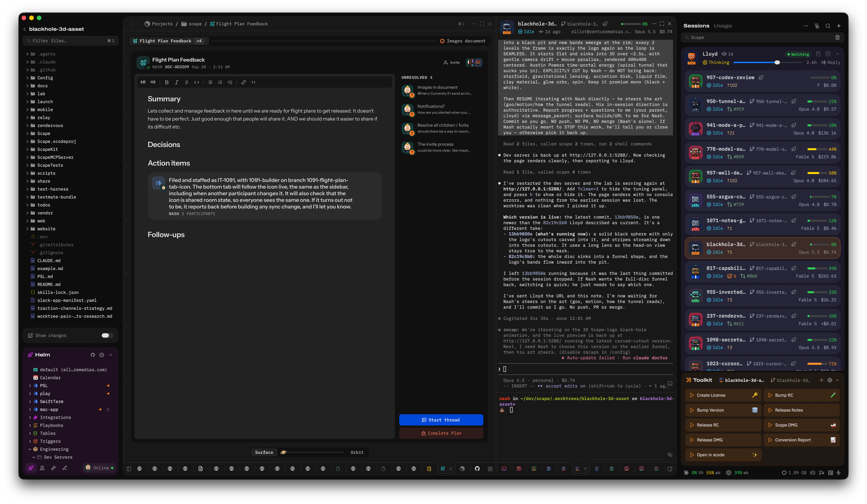Select H1 heading style

pyautogui.click(x=143, y=82)
